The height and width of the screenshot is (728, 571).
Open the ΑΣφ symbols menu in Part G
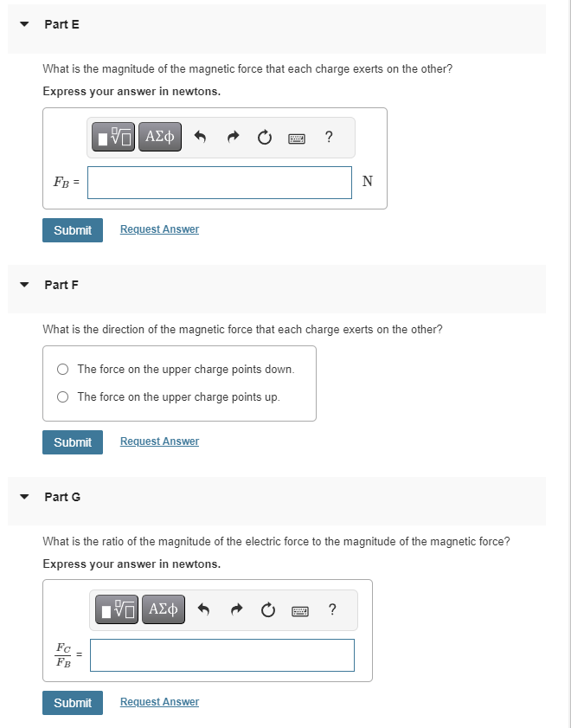tap(163, 609)
